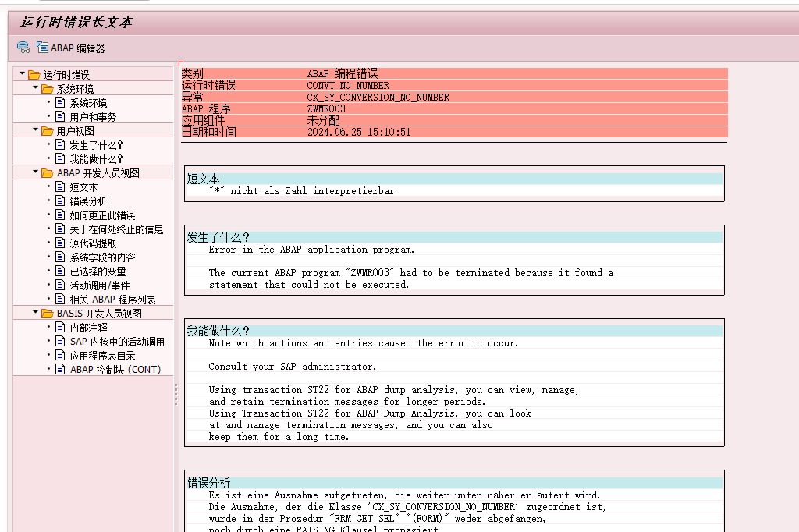Collapse the 用户视图 folder arrow

(36, 130)
